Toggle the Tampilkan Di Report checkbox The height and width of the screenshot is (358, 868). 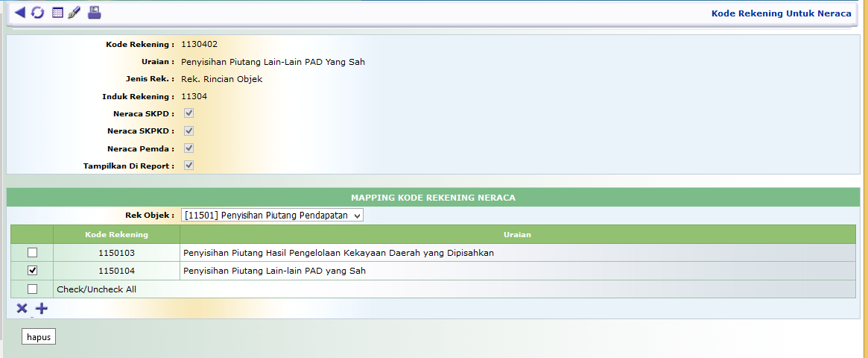click(189, 165)
